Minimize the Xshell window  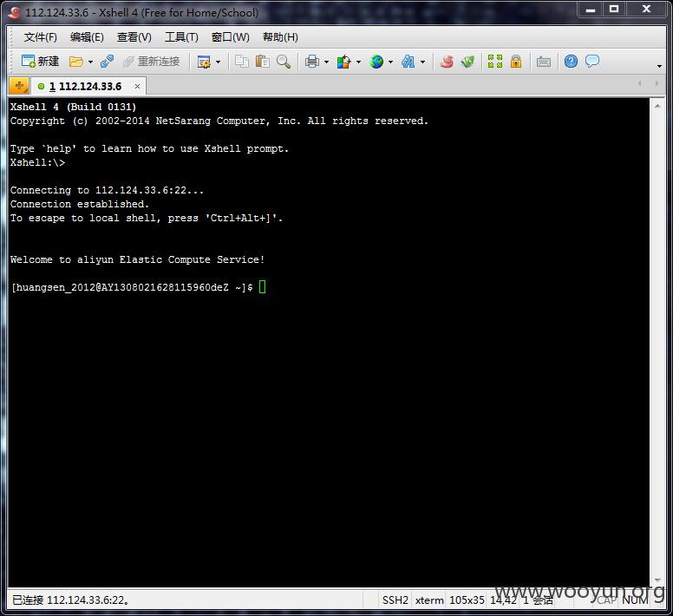[591, 10]
